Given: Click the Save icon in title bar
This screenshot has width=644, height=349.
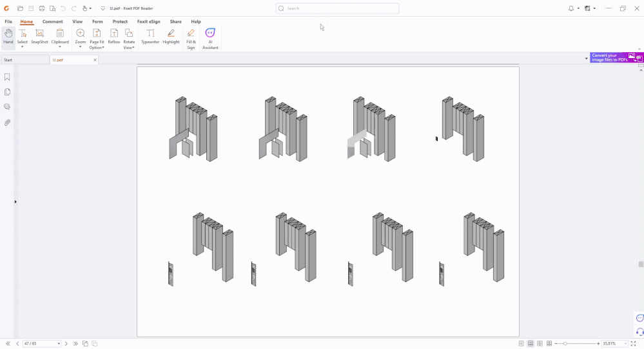Looking at the screenshot, I should pyautogui.click(x=31, y=8).
